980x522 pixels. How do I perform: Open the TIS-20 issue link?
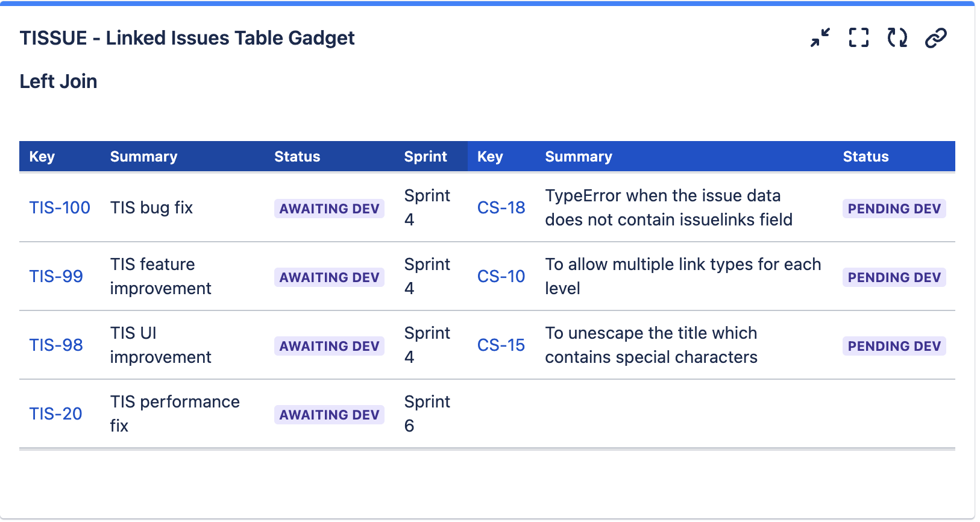coord(55,414)
